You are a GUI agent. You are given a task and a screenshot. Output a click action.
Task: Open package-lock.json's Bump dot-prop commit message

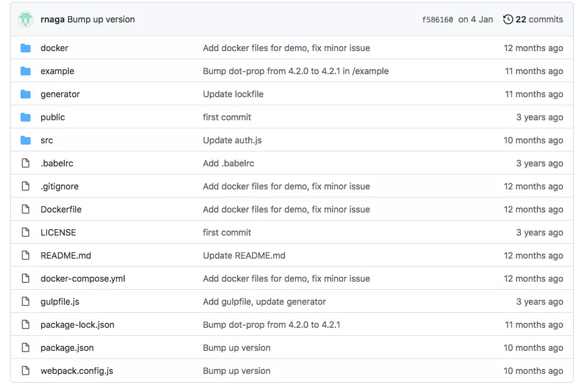point(271,325)
